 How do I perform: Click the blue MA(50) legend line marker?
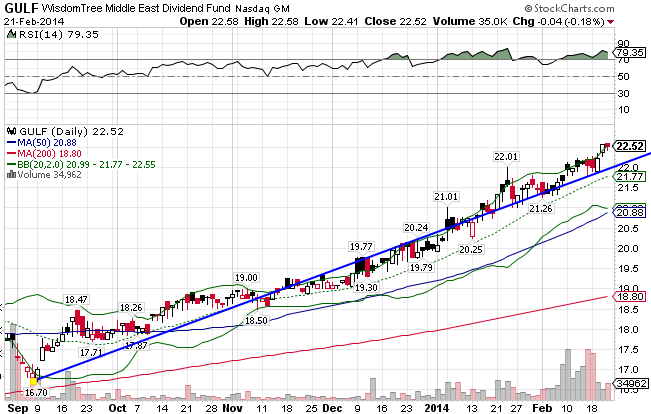12,143
